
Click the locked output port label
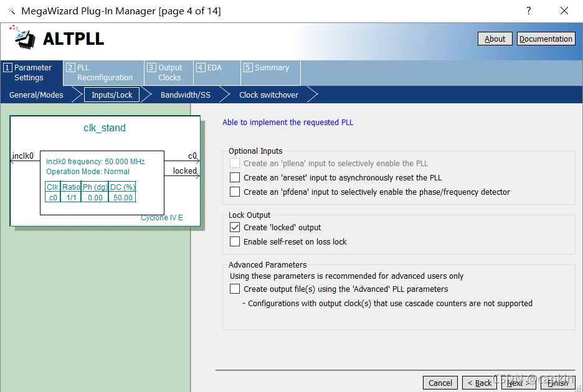pos(185,171)
